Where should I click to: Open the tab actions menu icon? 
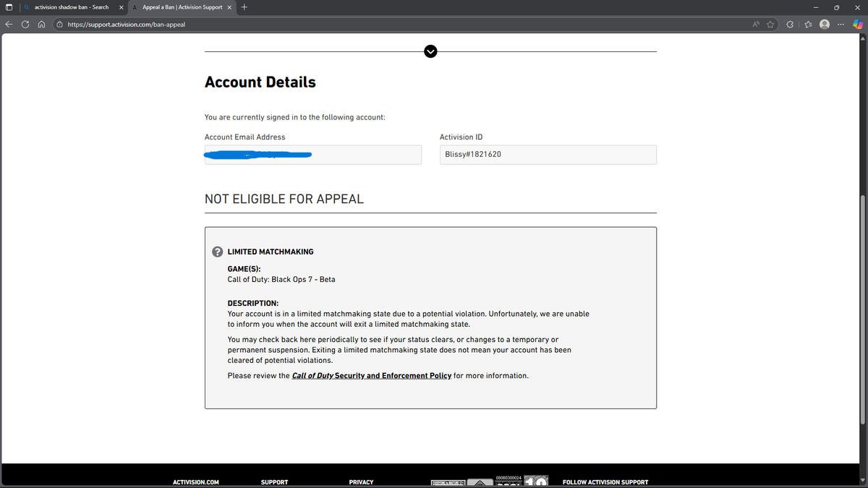(x=9, y=7)
